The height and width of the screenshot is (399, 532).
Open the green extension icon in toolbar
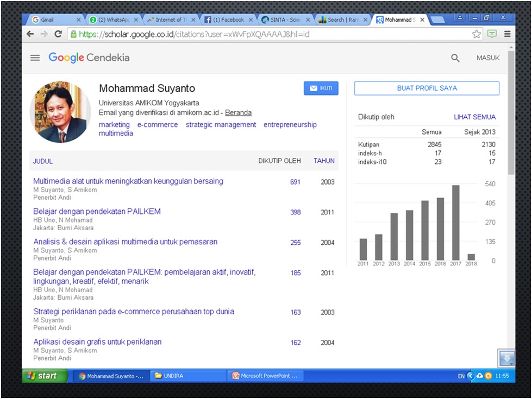(x=492, y=34)
